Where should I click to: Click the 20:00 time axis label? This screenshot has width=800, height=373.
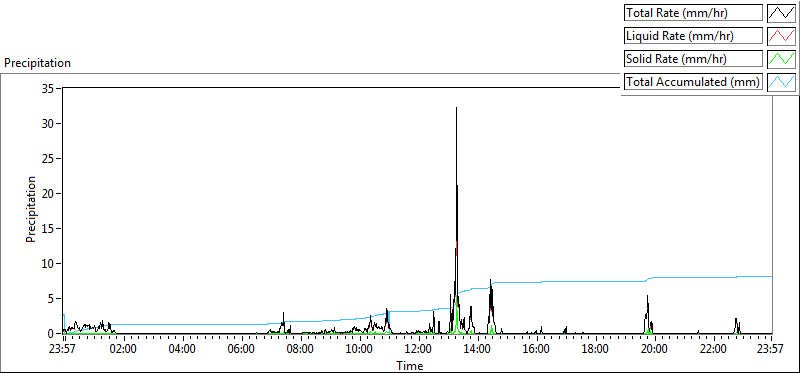[655, 350]
